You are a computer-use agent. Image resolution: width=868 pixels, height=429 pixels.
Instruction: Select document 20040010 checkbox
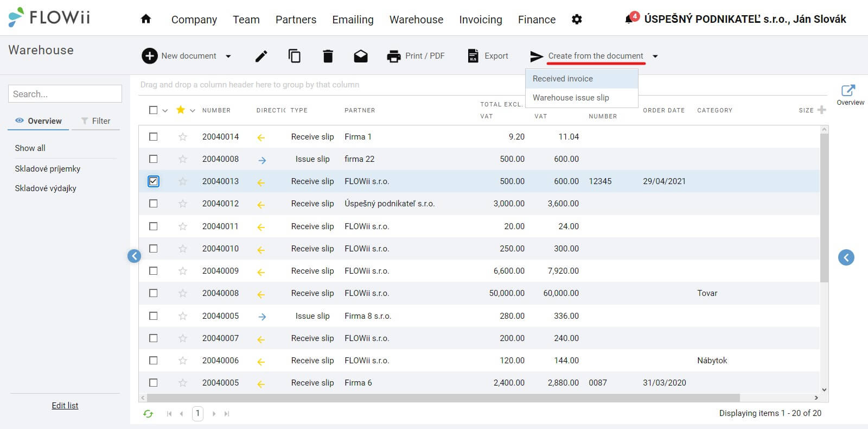154,249
